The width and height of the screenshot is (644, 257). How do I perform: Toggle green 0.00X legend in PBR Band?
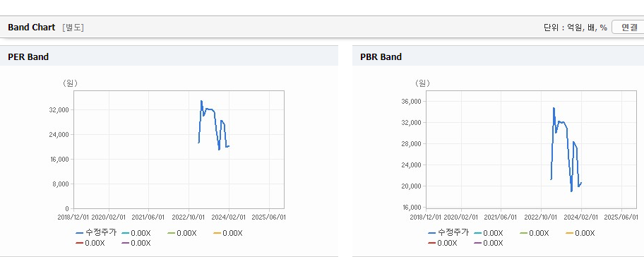(535, 233)
